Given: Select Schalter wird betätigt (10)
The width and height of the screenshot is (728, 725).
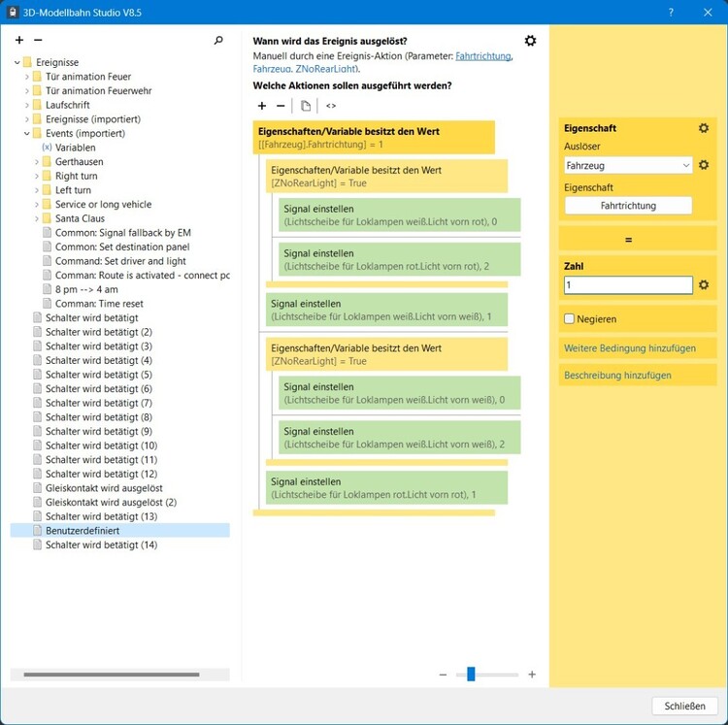Looking at the screenshot, I should (x=101, y=445).
